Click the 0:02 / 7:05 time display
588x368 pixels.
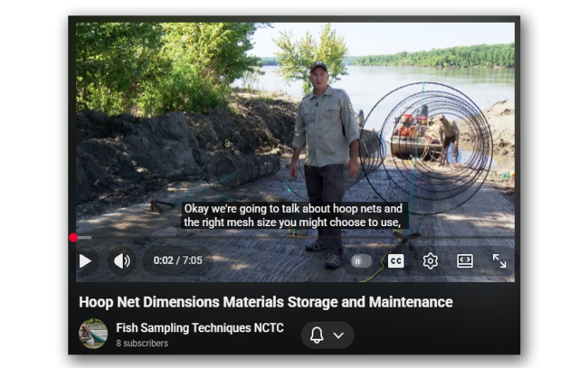tap(177, 260)
